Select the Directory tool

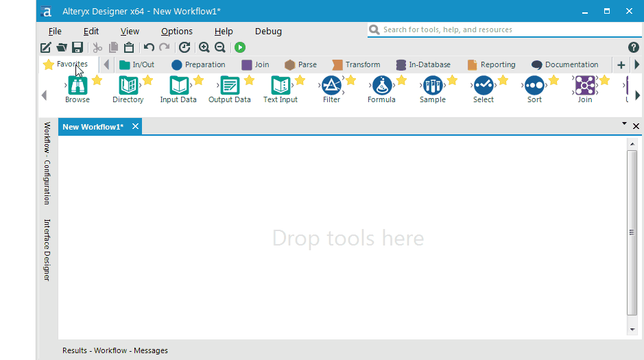pos(128,90)
